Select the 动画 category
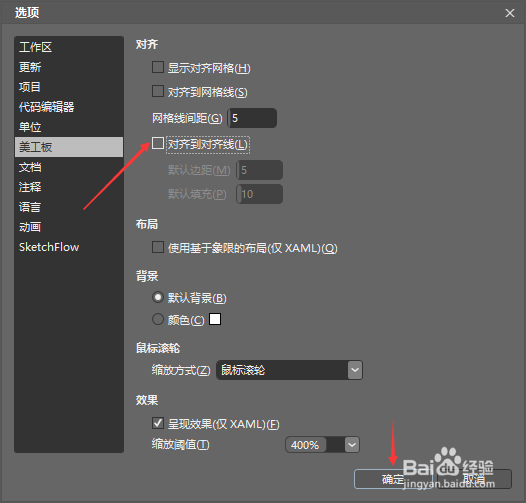The width and height of the screenshot is (526, 503). coord(69,227)
